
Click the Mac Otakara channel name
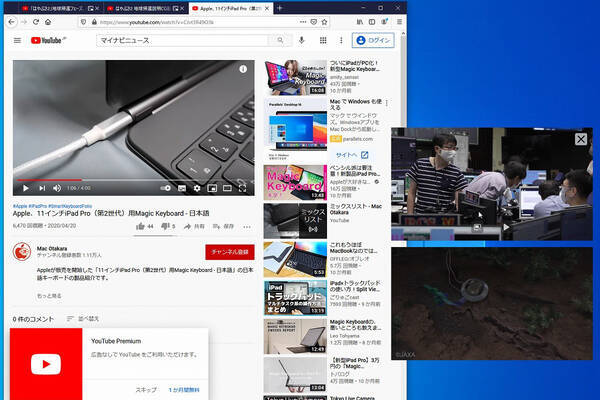pos(52,248)
